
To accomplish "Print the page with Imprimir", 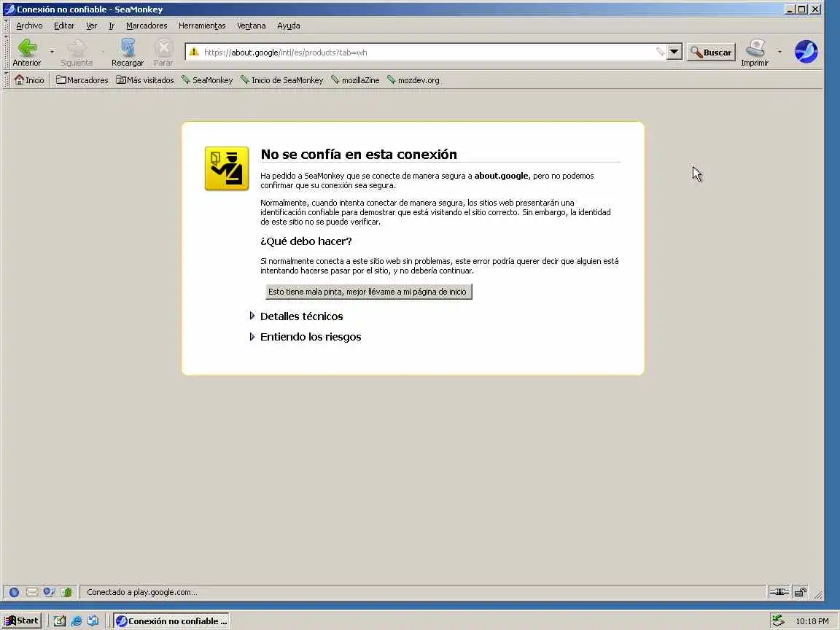I will 755,52.
